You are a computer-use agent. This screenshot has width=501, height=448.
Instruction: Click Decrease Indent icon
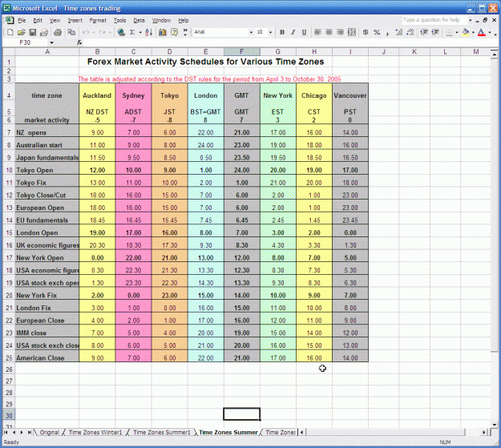pyautogui.click(x=424, y=32)
